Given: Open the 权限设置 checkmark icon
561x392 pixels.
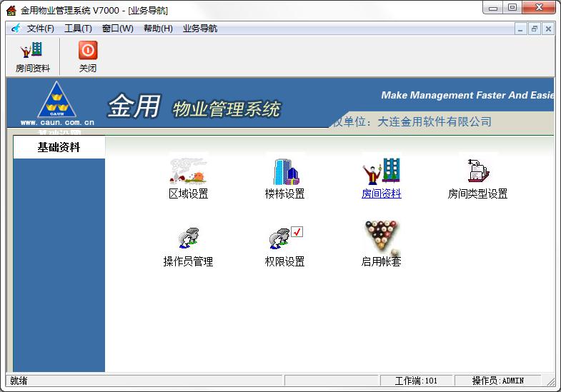Looking at the screenshot, I should [286, 238].
